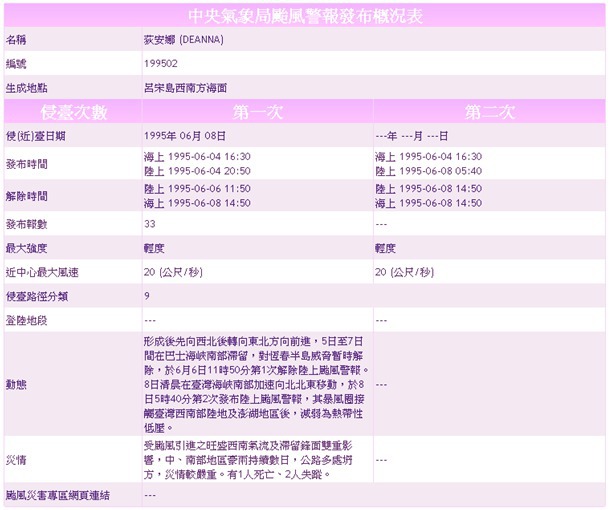Click the 災情 row label
Image resolution: width=610 pixels, height=510 pixels.
tap(16, 460)
